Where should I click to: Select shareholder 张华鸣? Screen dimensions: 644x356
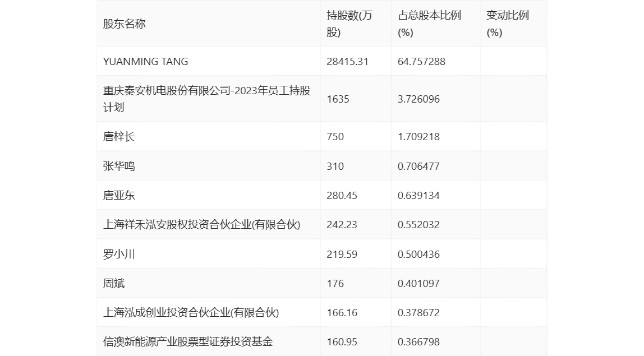119,167
